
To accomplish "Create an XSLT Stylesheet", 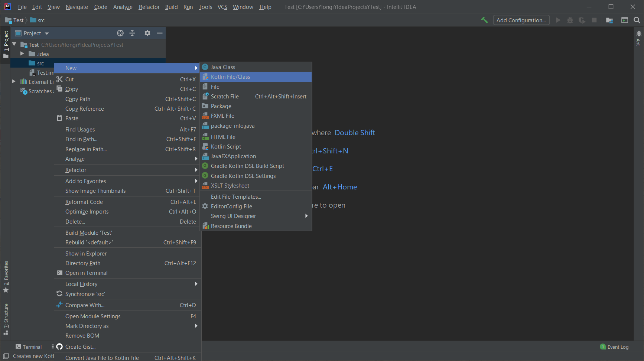I will point(256,185).
